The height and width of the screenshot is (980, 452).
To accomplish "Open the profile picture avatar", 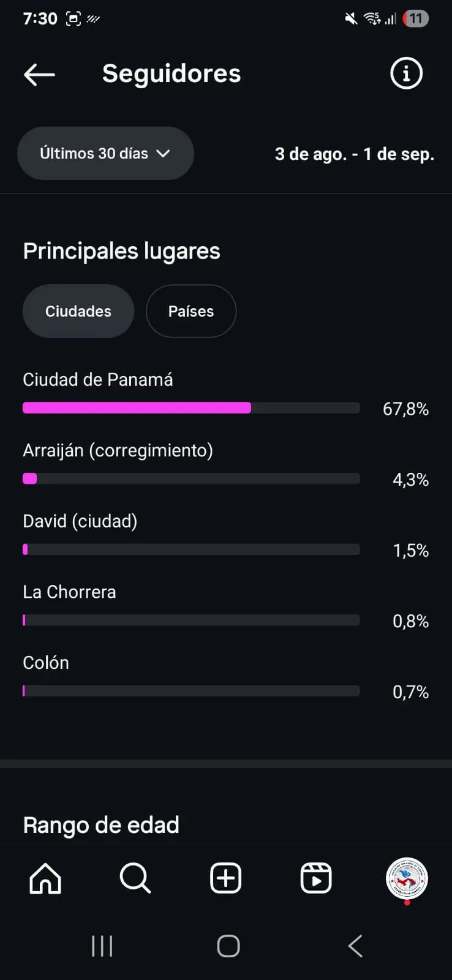I will pyautogui.click(x=407, y=879).
